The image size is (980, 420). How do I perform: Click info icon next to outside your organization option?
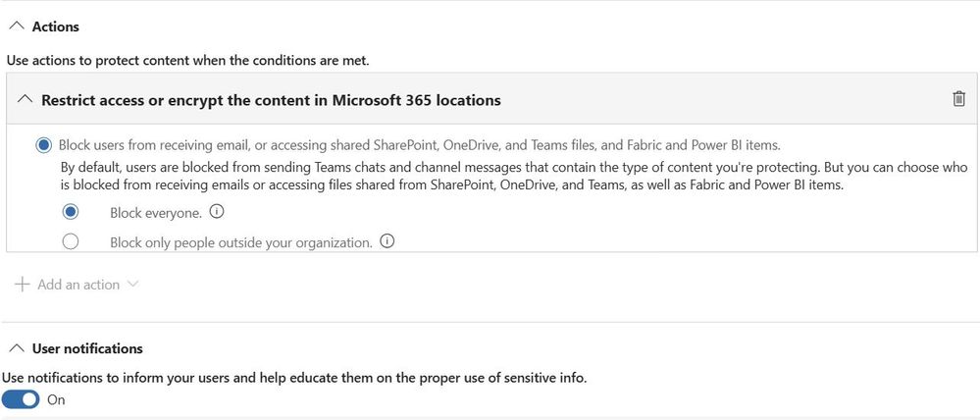387,241
